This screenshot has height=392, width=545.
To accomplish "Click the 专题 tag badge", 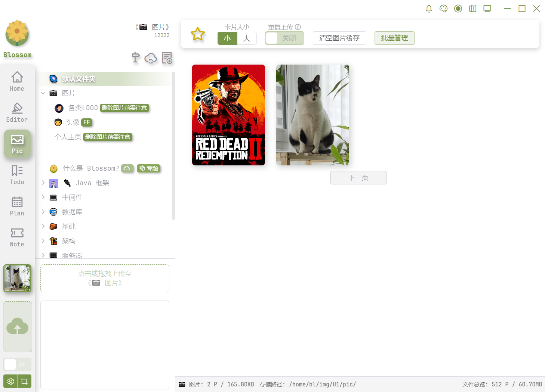I will point(149,168).
